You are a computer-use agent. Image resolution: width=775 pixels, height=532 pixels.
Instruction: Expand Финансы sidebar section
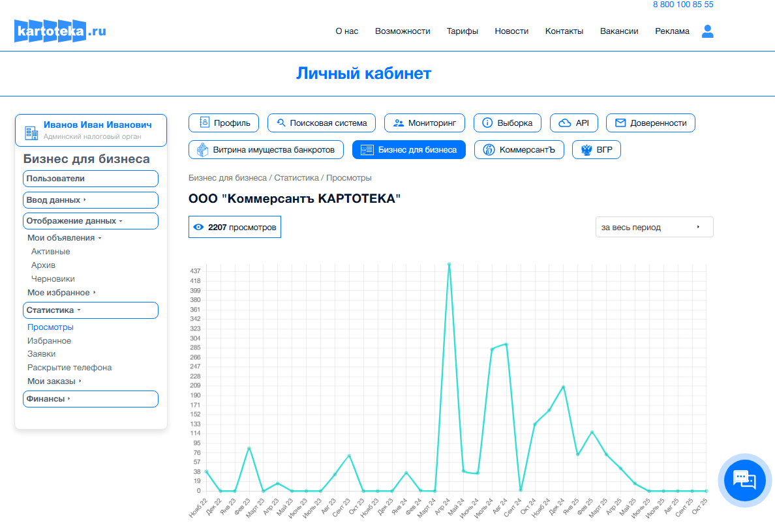click(x=90, y=399)
